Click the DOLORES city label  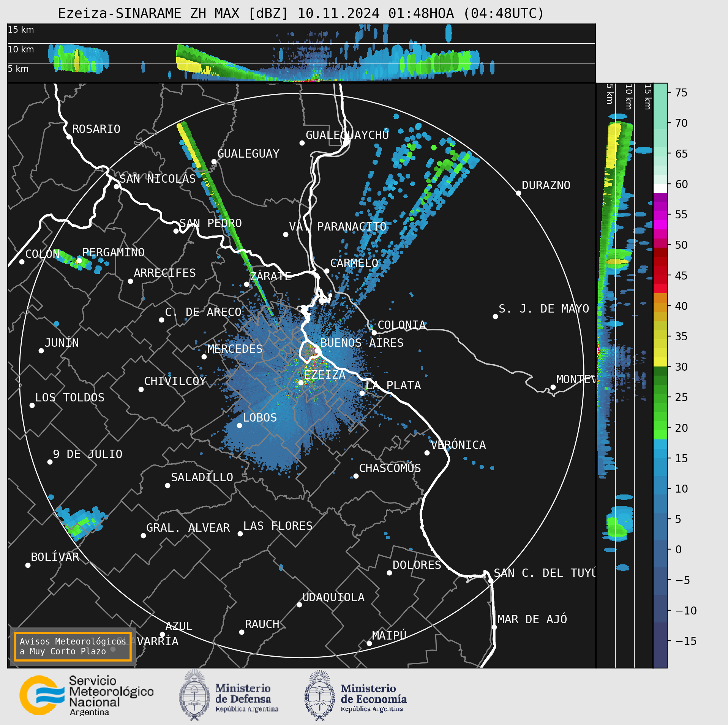[x=417, y=565]
